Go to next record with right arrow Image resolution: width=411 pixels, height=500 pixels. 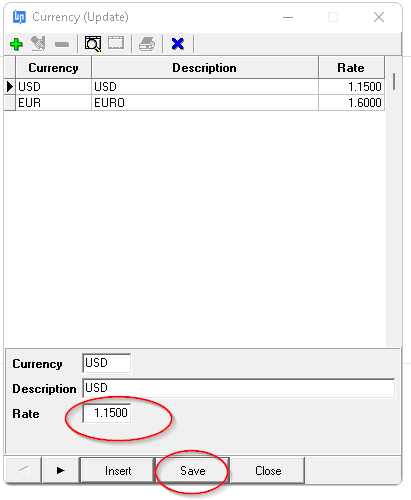coord(61,470)
